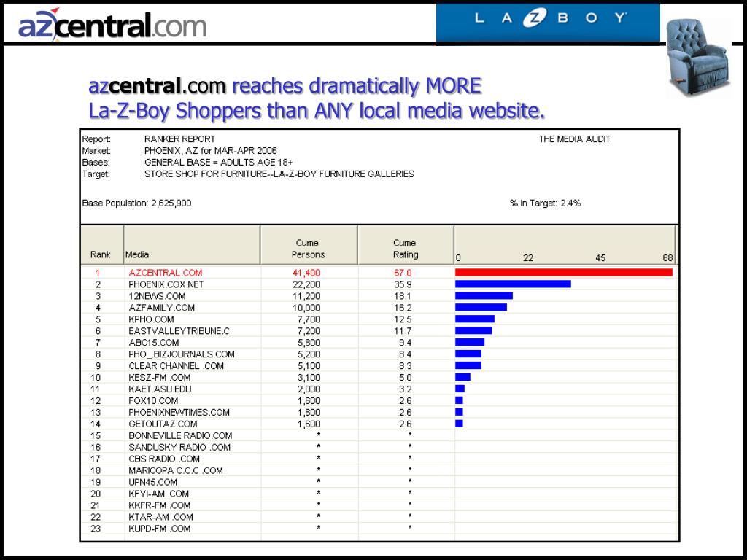Image resolution: width=747 pixels, height=560 pixels.
Task: Click THE MEDIA AUDIT label
Action: (574, 139)
